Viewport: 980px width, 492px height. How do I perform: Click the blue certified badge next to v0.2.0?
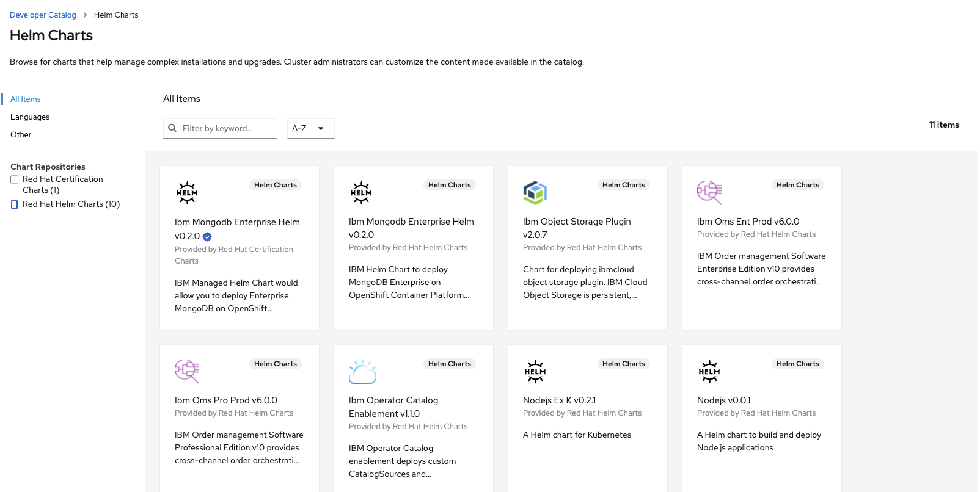[x=207, y=237]
